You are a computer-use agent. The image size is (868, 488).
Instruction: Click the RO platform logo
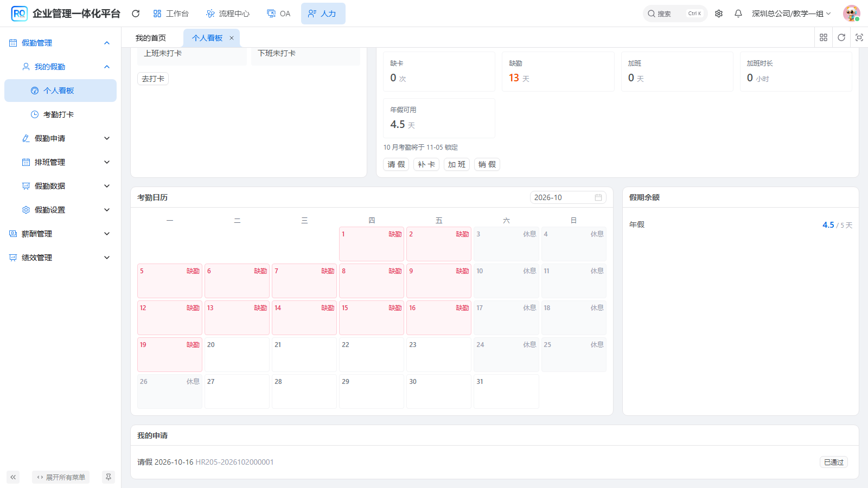pos(20,14)
